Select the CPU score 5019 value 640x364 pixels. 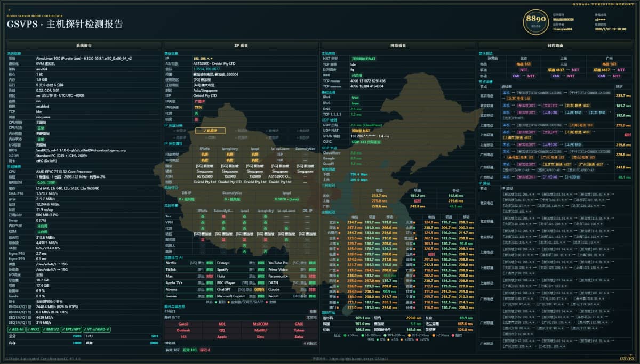155,336
